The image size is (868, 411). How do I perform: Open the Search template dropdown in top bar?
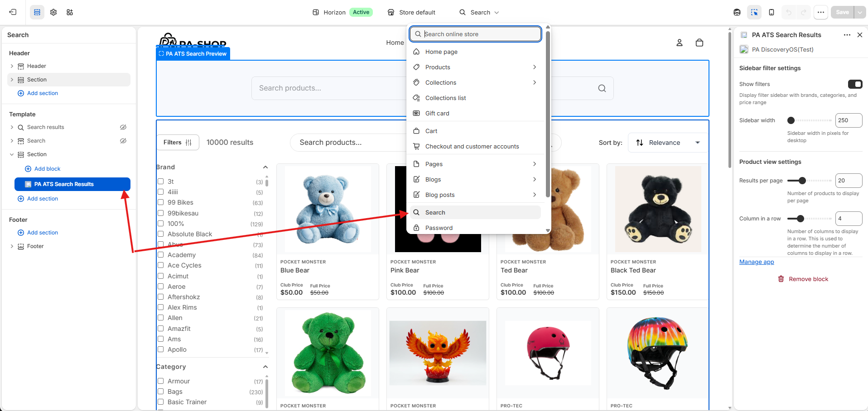pyautogui.click(x=479, y=12)
